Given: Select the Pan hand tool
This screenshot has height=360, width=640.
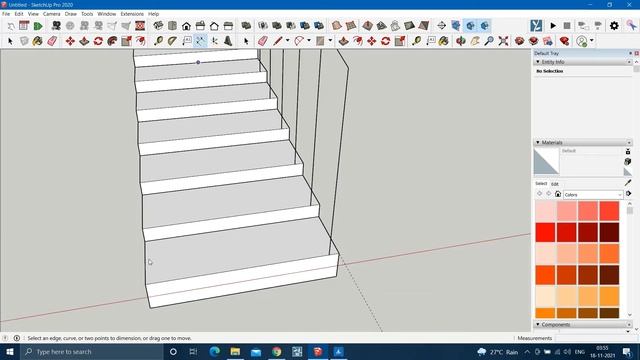Looking at the screenshot, I should click(x=475, y=41).
